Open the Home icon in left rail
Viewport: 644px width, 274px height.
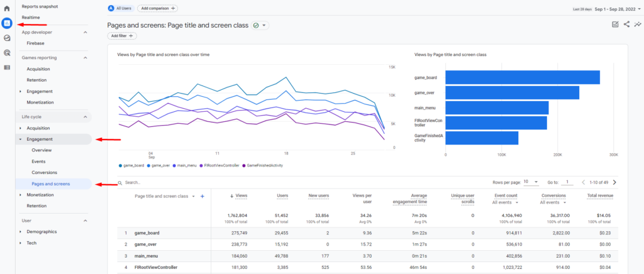pyautogui.click(x=6, y=9)
